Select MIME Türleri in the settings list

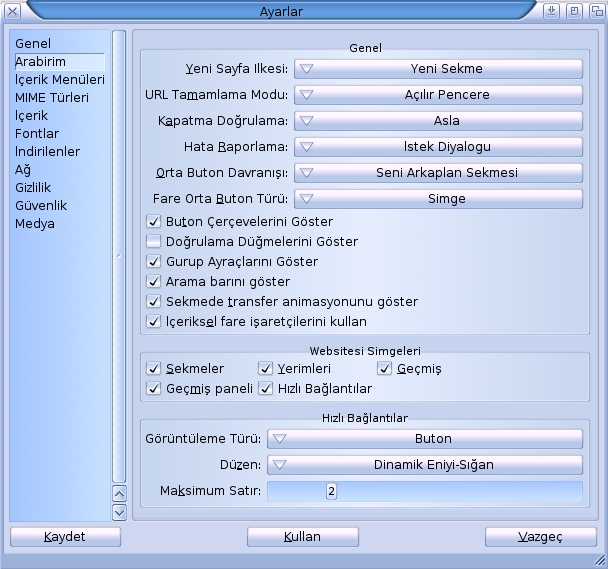(60, 98)
